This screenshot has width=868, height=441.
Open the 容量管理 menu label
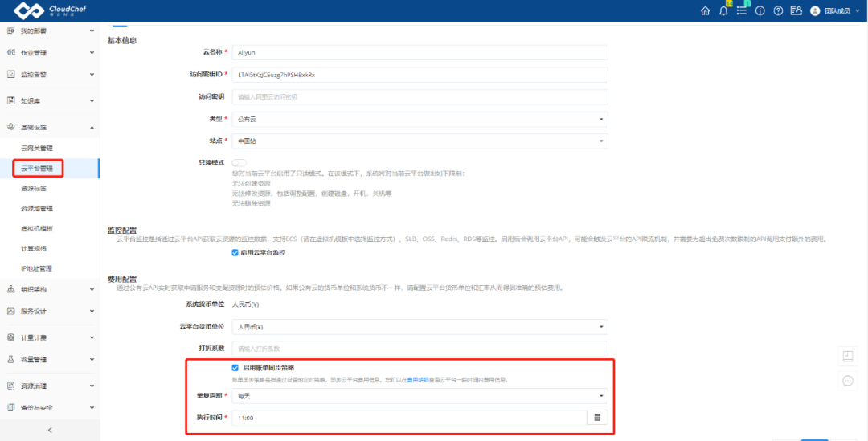coord(34,359)
